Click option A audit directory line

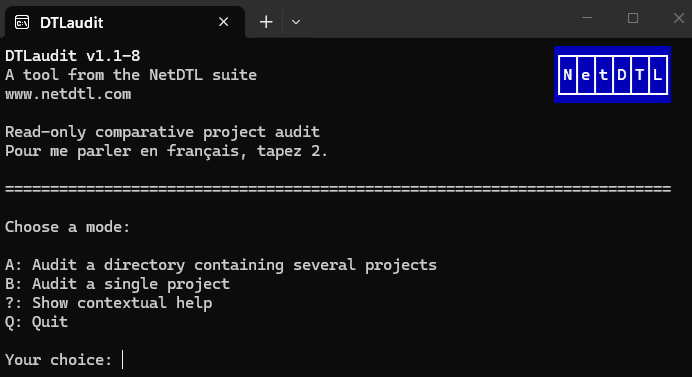(221, 265)
